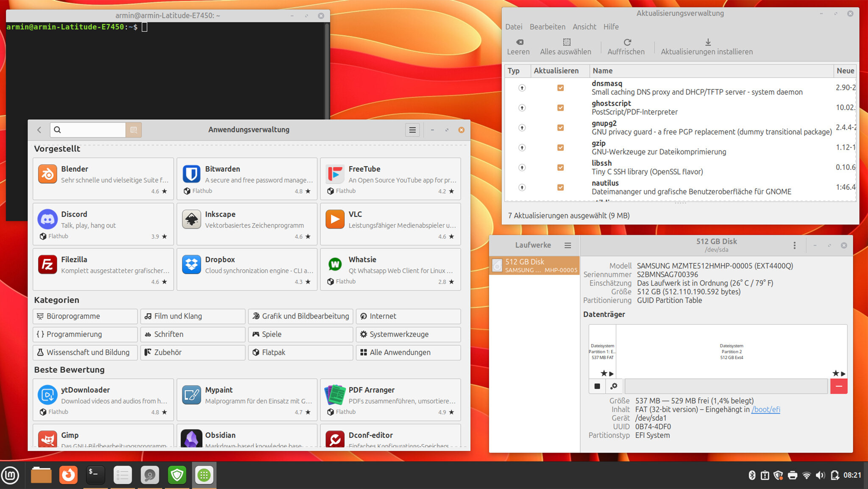Open the FreeTube app card
The height and width of the screenshot is (489, 868).
[390, 179]
